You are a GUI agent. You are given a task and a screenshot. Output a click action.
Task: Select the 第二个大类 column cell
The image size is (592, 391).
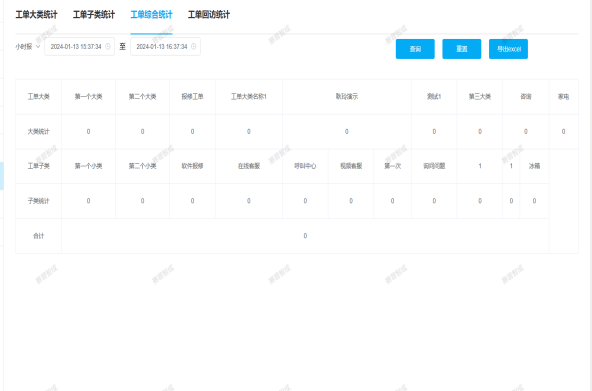point(142,97)
